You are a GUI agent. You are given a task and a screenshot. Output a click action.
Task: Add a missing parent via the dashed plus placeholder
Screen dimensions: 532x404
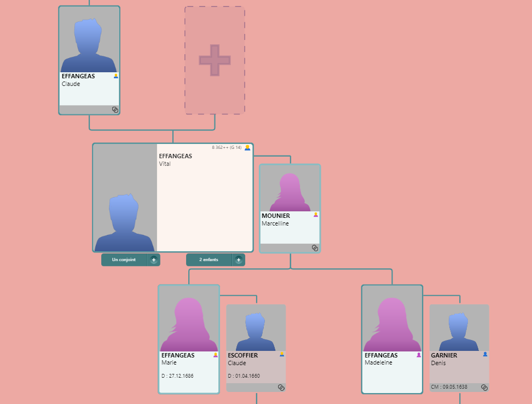click(x=215, y=60)
